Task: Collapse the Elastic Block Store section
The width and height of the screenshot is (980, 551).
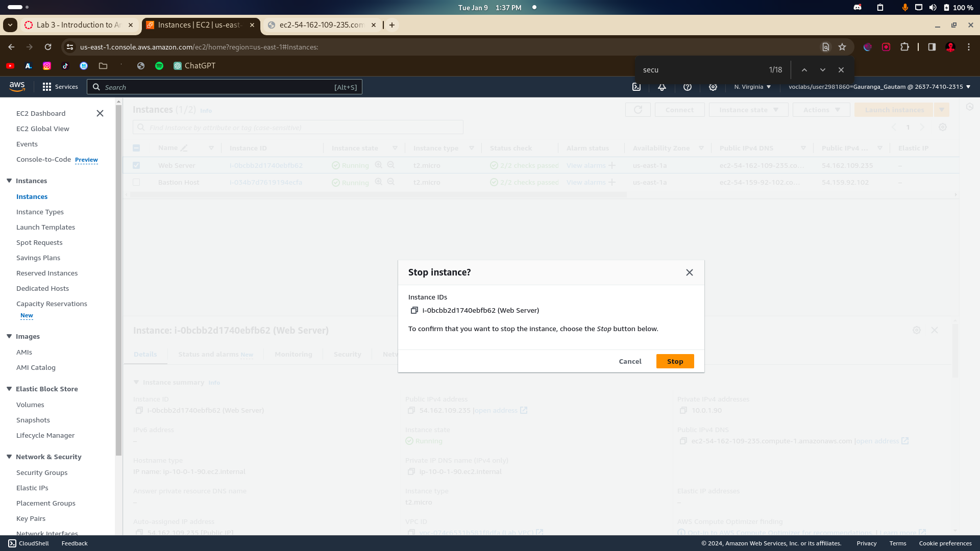Action: [9, 389]
